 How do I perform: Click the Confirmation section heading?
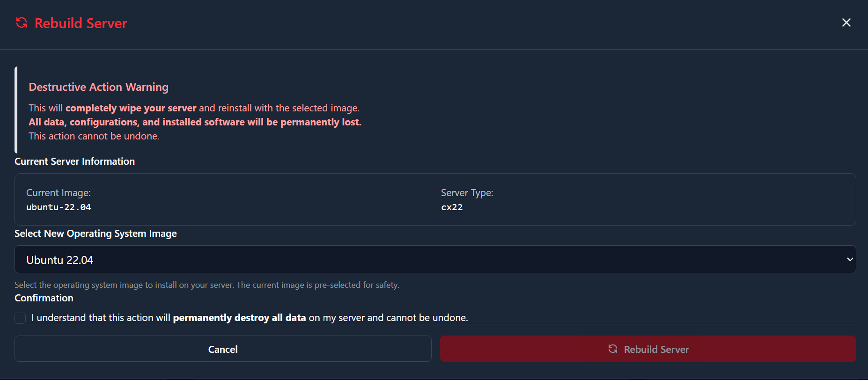pos(44,298)
